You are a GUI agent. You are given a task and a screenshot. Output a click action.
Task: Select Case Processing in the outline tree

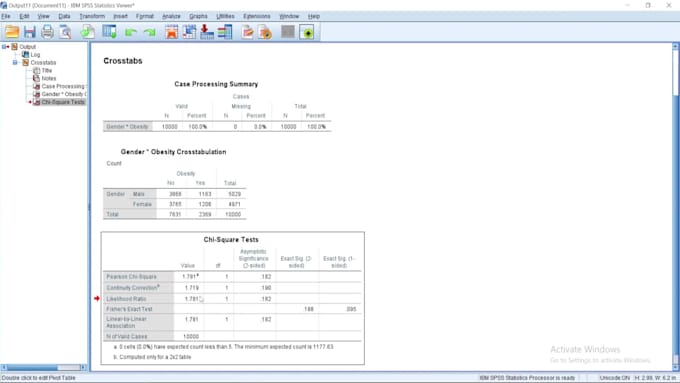(x=63, y=86)
